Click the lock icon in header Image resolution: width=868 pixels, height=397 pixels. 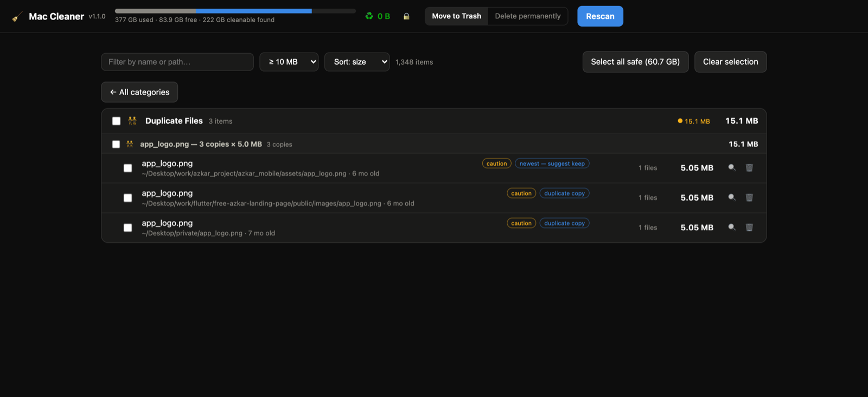(x=406, y=16)
